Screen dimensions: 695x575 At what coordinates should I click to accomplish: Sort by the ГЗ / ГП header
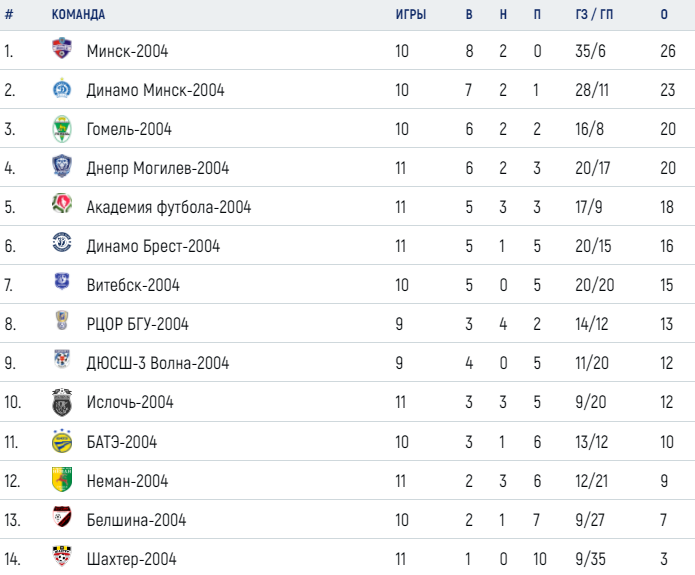[594, 15]
